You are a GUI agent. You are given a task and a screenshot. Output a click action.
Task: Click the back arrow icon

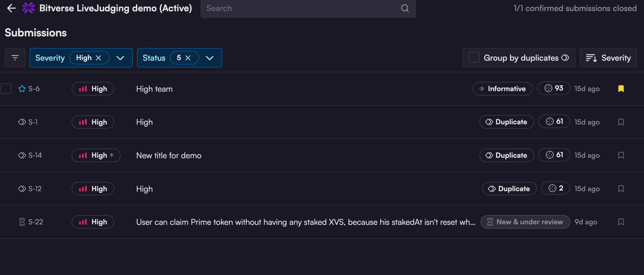tap(11, 8)
